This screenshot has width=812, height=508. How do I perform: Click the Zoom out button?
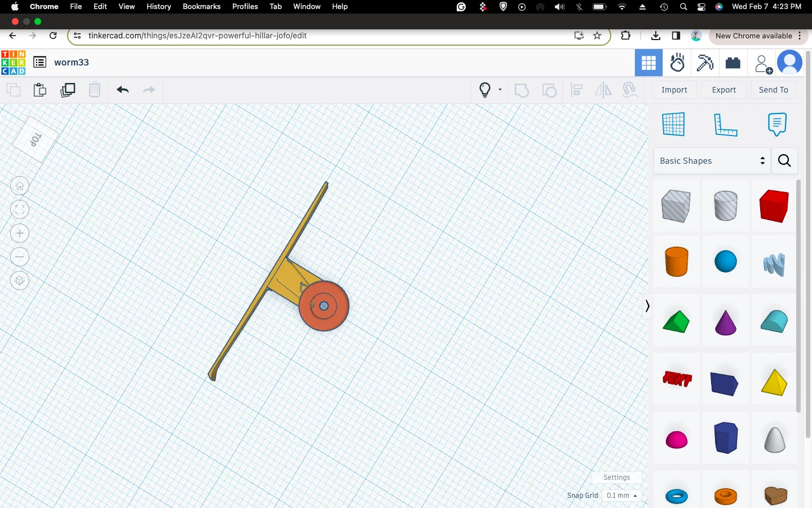click(20, 257)
